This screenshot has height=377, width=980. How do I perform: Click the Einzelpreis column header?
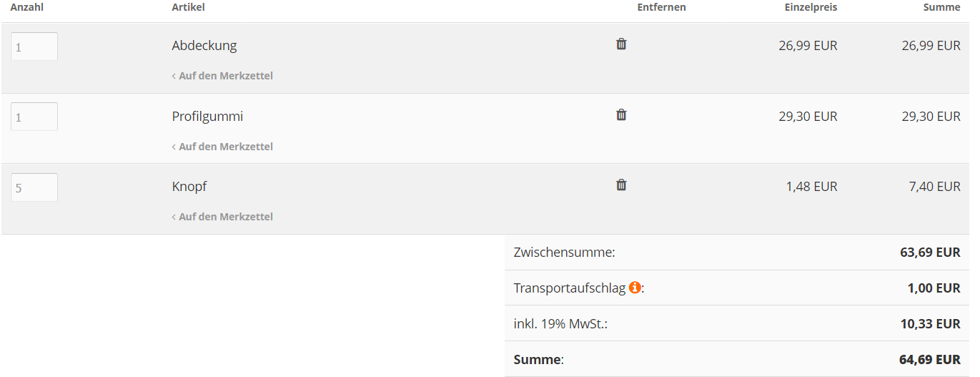pos(810,7)
